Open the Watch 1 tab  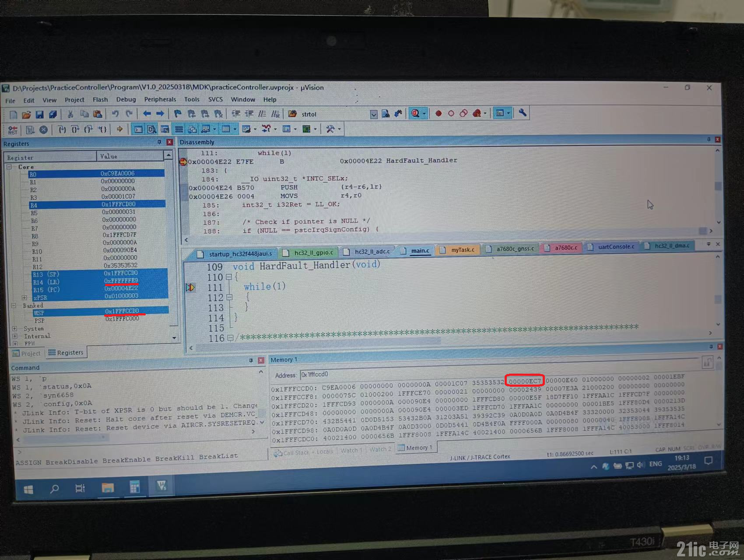pyautogui.click(x=351, y=451)
